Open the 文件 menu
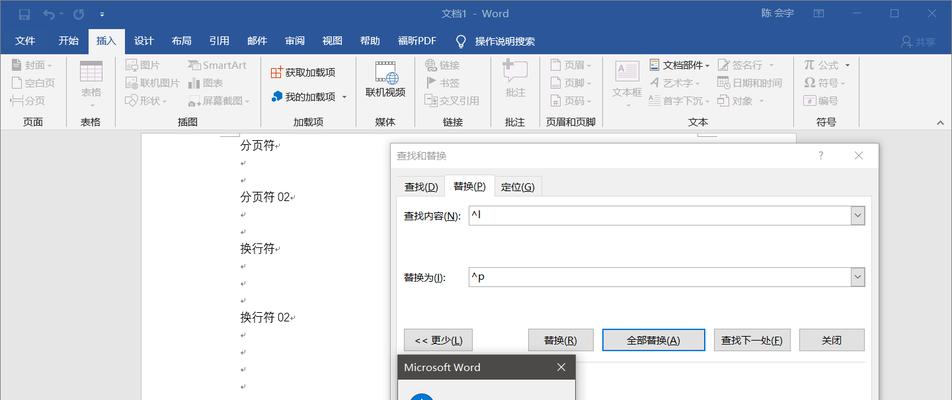Viewport: 952px width, 400px height. [x=25, y=41]
